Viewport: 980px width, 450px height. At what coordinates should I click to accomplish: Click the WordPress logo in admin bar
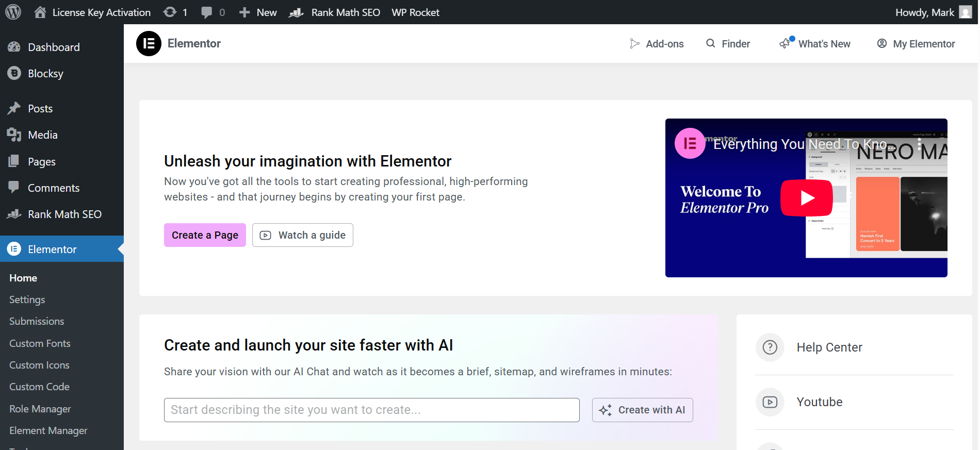pyautogui.click(x=13, y=12)
